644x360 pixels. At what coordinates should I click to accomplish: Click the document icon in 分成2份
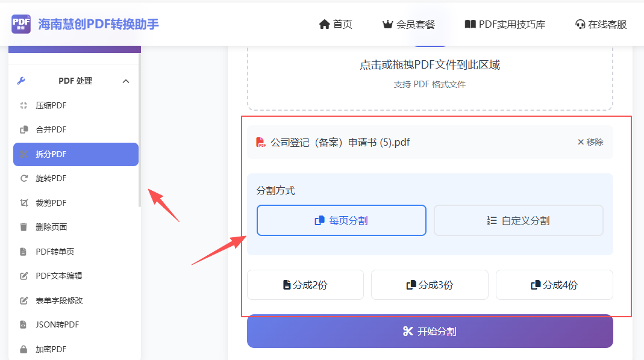(287, 285)
